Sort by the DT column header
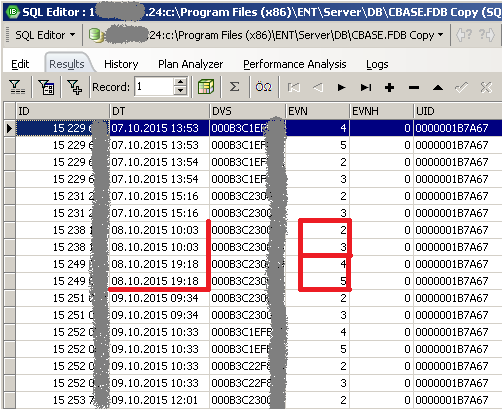The image size is (502, 409). coord(159,111)
